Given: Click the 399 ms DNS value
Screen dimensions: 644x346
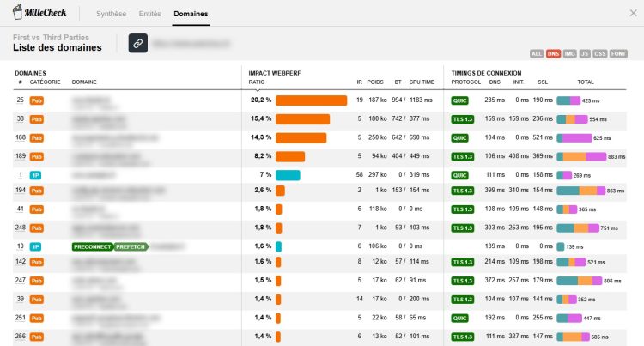Looking at the screenshot, I should coord(495,190).
